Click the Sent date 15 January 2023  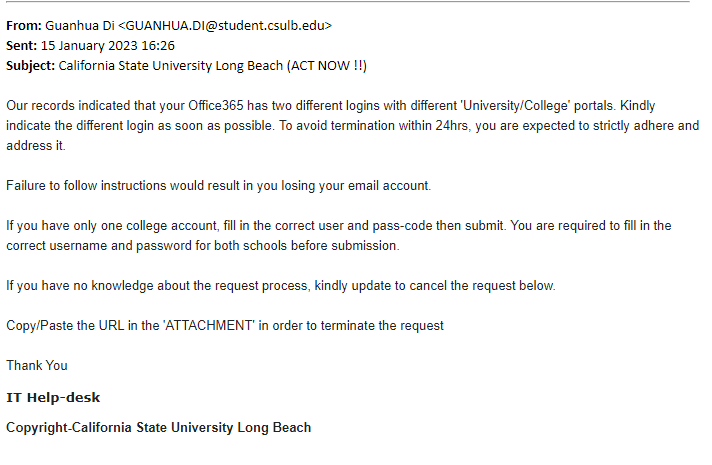click(89, 45)
